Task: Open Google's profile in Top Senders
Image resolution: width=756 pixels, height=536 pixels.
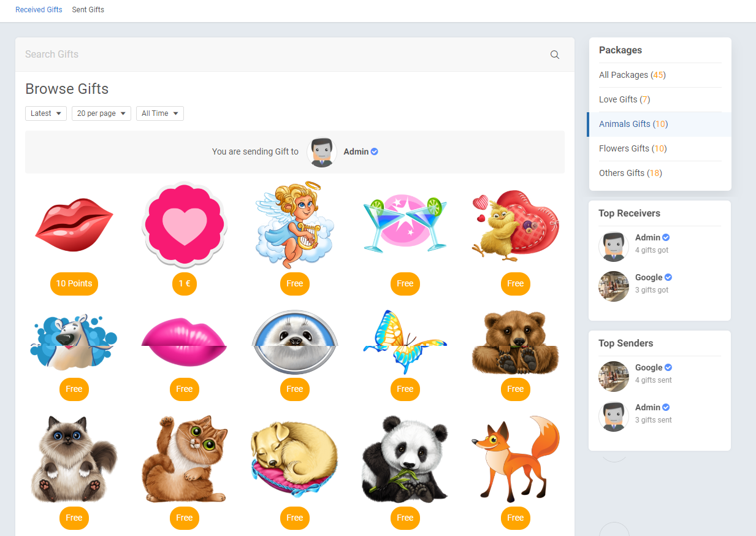Action: coord(648,367)
